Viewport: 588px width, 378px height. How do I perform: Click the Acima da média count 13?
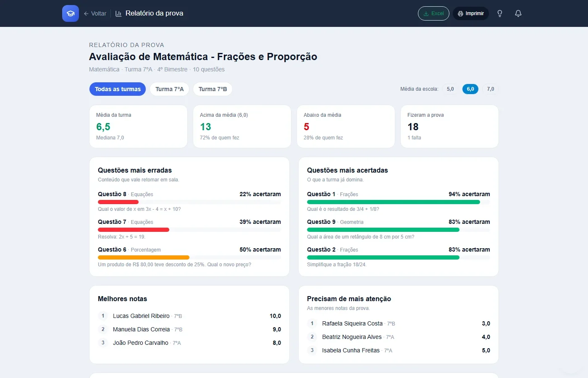(205, 127)
